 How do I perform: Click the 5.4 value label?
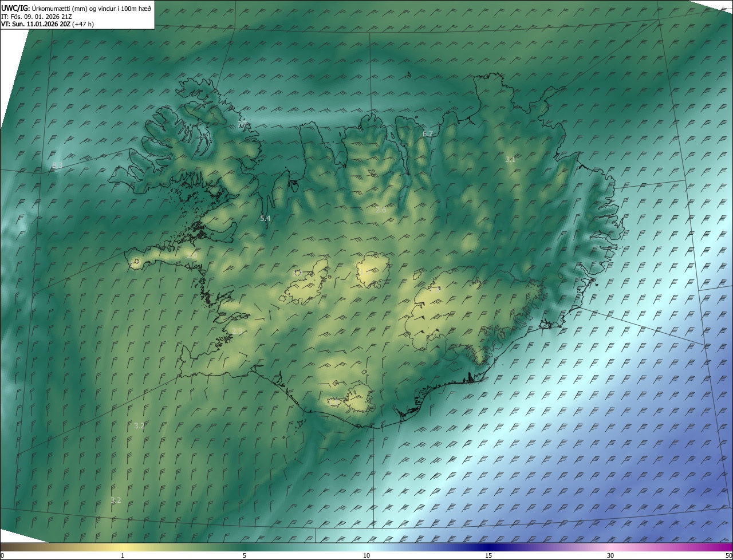[x=265, y=218]
